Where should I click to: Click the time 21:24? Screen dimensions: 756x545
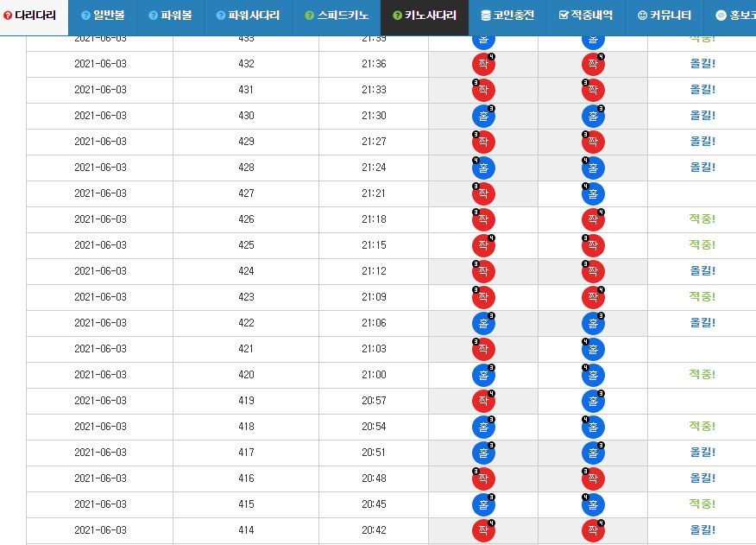click(x=374, y=168)
